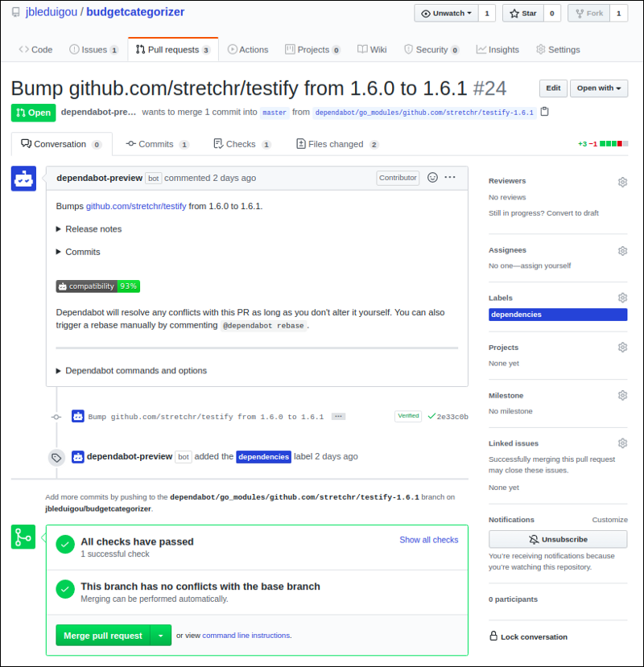Click the dependabot avatar beside the comment

[x=23, y=179]
